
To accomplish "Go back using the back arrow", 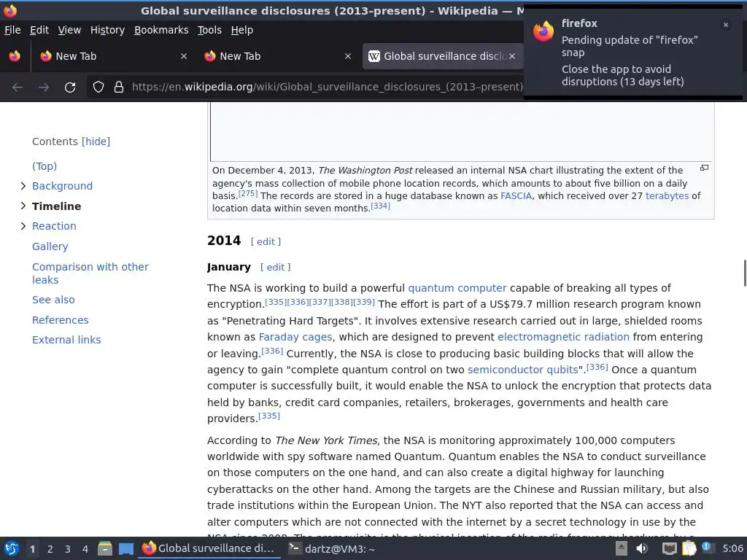I will pos(18,87).
